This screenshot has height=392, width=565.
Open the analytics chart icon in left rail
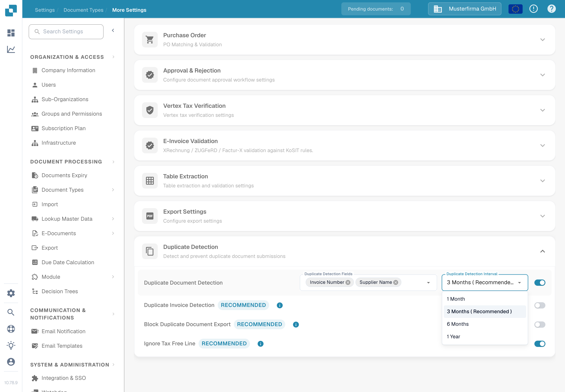click(11, 49)
